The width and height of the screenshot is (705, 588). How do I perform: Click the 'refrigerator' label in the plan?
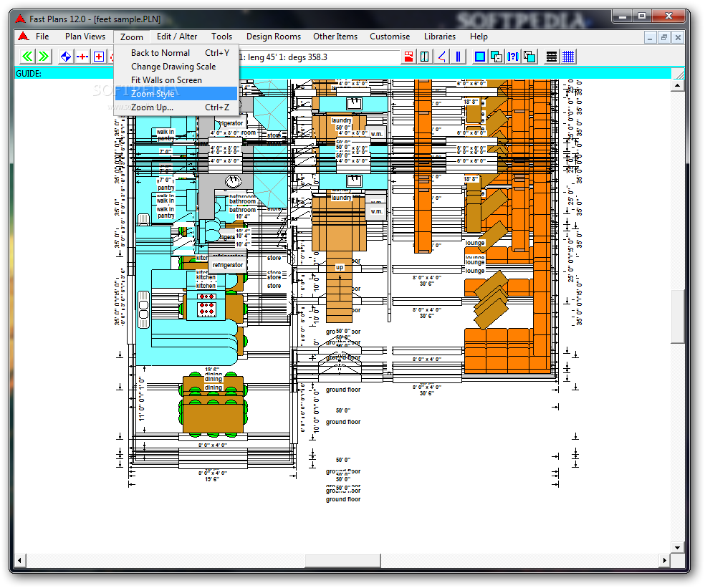[x=228, y=265]
